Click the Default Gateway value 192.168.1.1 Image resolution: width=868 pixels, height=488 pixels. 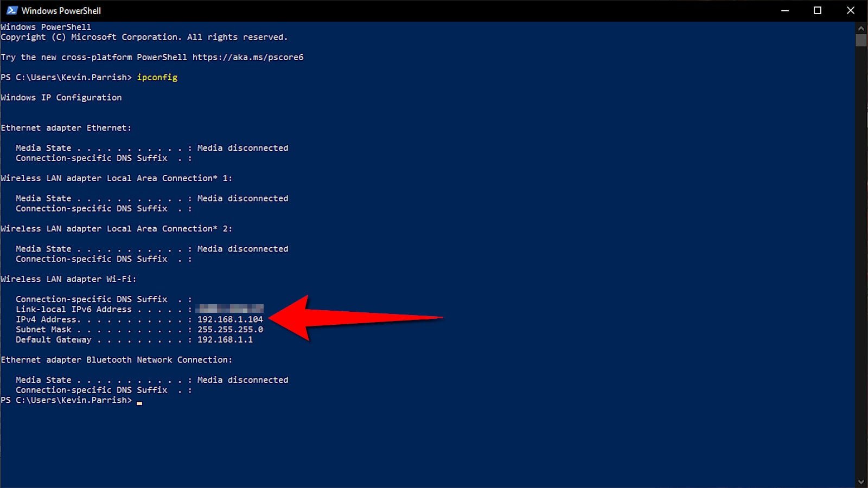click(x=225, y=339)
